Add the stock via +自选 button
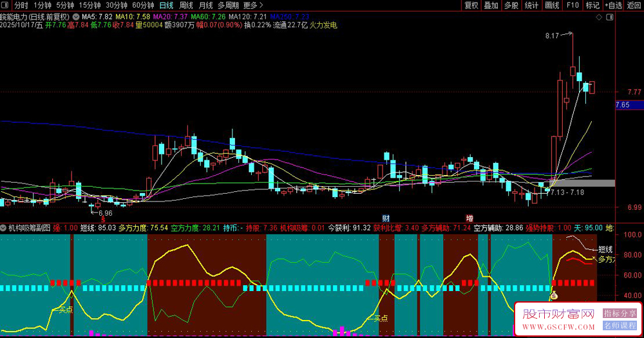Screen dimensions: 644x338 coord(613,5)
